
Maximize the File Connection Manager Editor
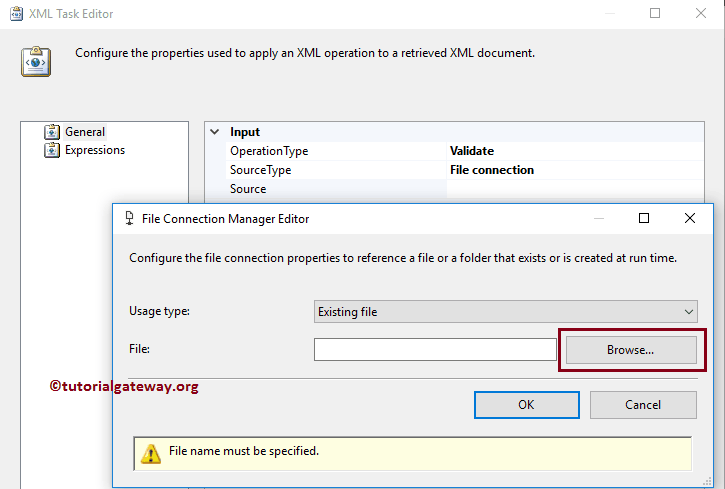pos(644,218)
